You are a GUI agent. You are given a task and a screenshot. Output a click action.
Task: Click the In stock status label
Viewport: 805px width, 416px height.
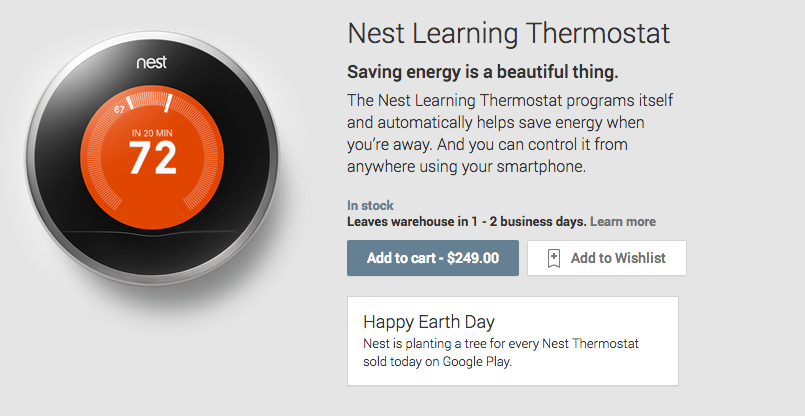coord(370,205)
